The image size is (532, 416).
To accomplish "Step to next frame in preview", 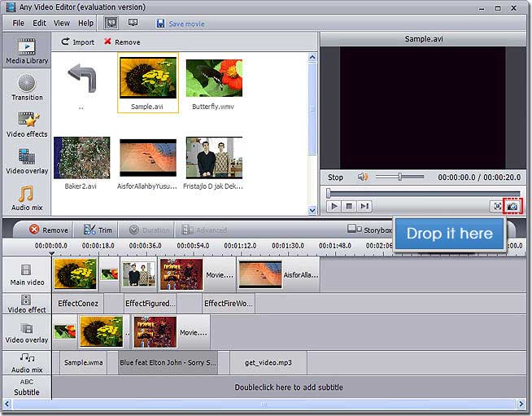I will (364, 206).
